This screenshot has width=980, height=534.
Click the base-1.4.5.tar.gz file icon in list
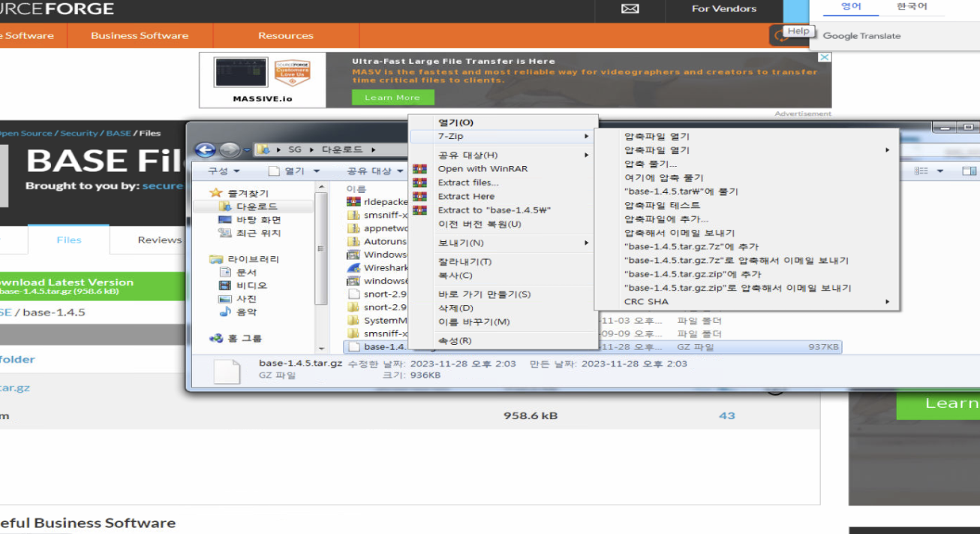pyautogui.click(x=353, y=347)
